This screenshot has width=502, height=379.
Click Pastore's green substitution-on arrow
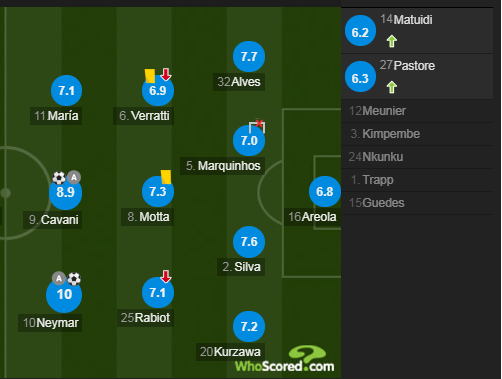coord(392,87)
